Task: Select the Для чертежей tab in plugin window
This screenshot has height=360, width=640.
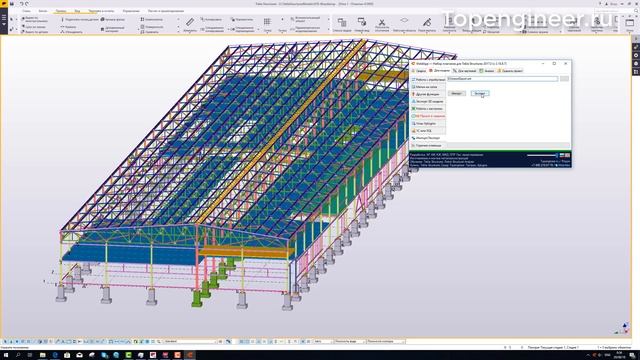Action: click(464, 71)
